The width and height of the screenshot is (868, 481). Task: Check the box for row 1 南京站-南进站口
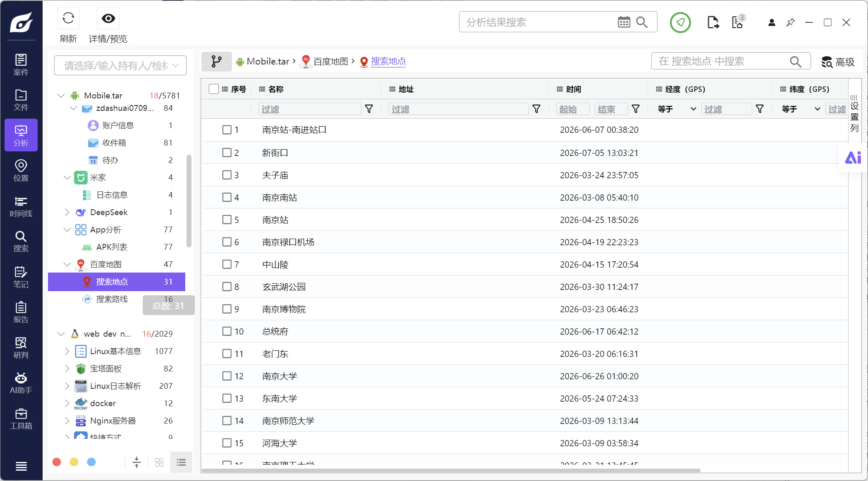pos(227,130)
